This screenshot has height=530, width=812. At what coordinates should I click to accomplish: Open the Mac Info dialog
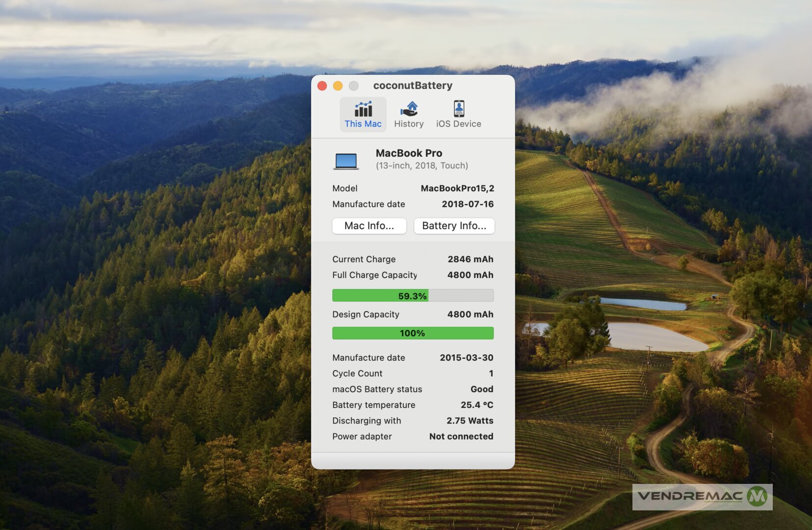pyautogui.click(x=369, y=226)
